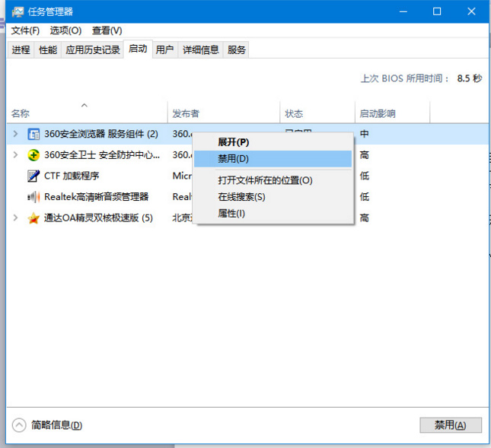
Task: Select the CTF 加载程序 row name
Action: coord(72,176)
